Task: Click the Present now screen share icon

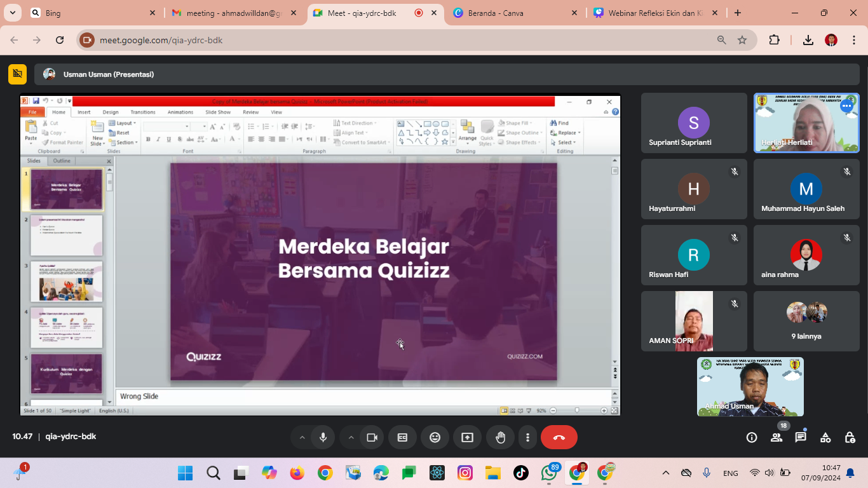Action: 468,437
